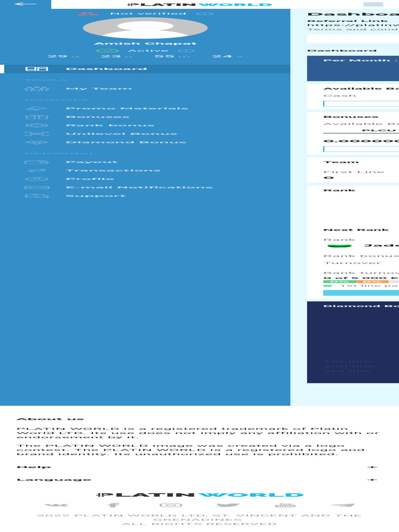Click the Rank bonus icon
Image resolution: width=399 pixels, height=532 pixels.
37,126
